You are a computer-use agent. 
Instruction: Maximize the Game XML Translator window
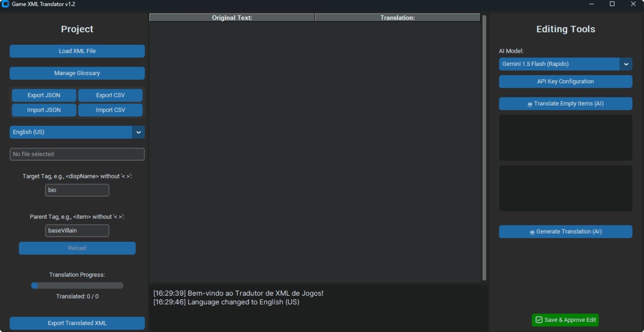click(x=612, y=4)
